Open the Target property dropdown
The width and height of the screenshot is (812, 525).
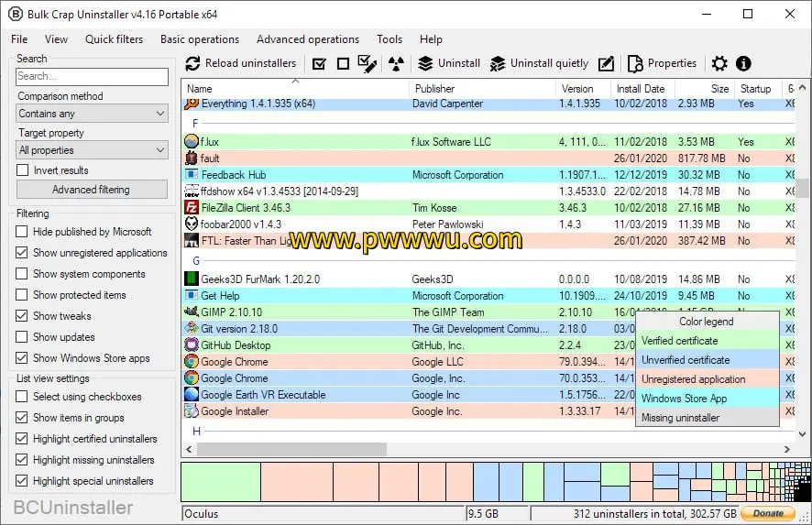93,150
